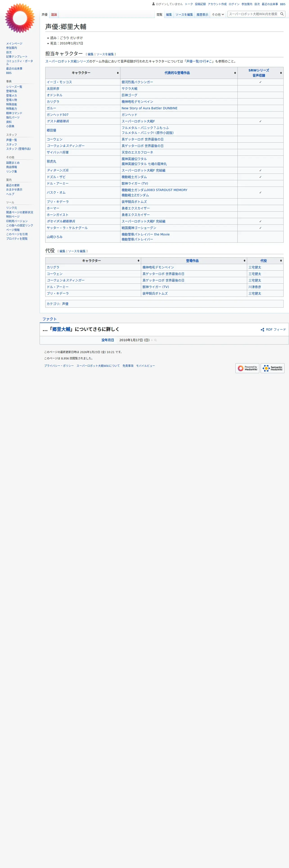The image size is (289, 868).
Task: Open 最近の更新 in the sidebar
Action: (13, 185)
